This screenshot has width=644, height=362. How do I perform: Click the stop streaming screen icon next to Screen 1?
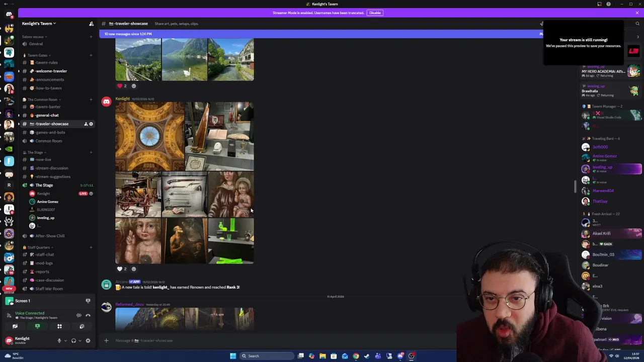88,301
